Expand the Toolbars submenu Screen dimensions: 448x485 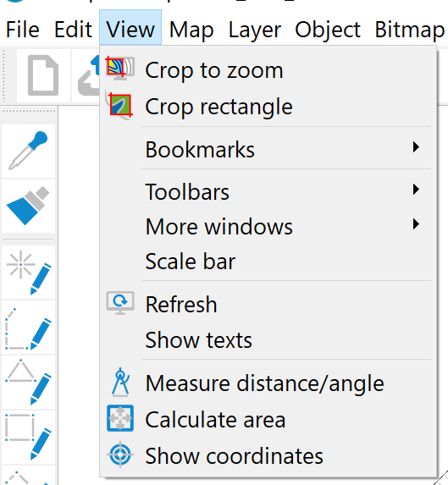pos(268,192)
